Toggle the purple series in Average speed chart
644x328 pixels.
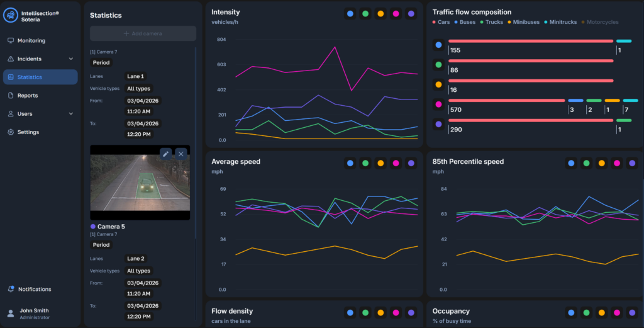coord(411,163)
